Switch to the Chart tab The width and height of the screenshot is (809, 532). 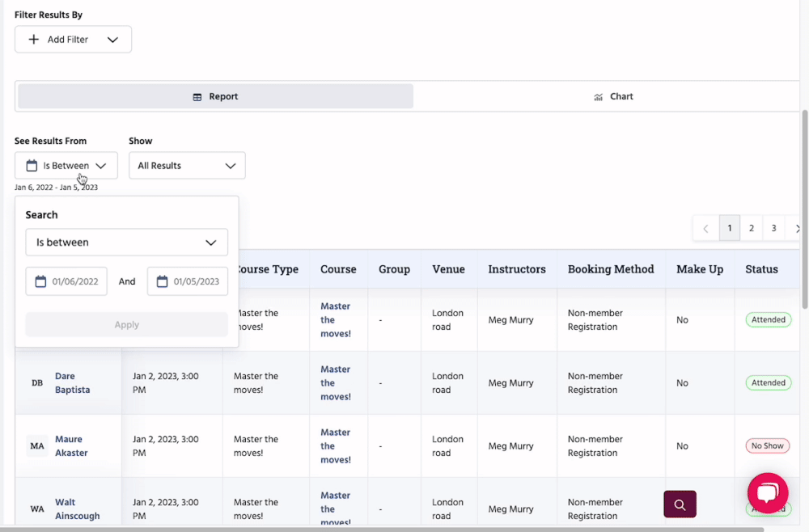pyautogui.click(x=612, y=96)
